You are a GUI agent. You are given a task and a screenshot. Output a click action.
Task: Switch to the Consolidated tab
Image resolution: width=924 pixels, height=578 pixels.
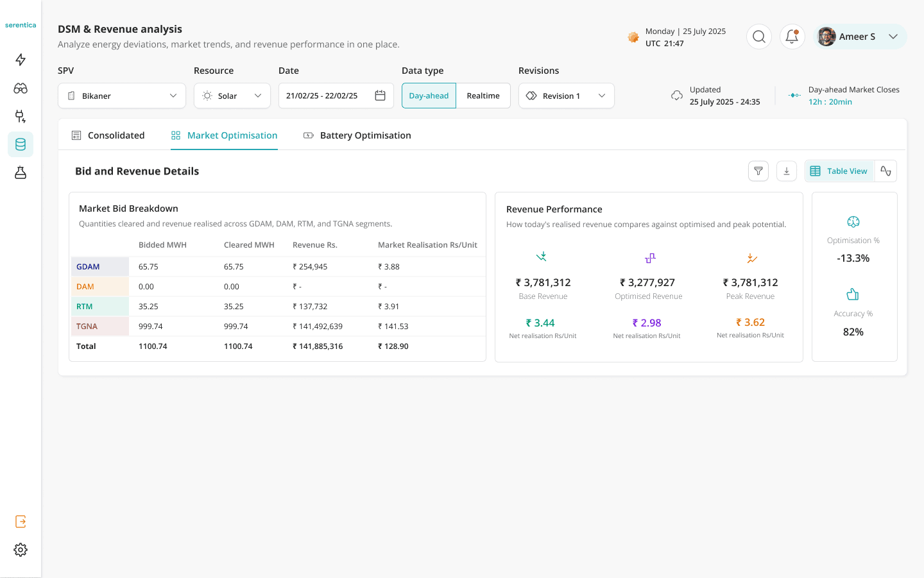pyautogui.click(x=108, y=135)
